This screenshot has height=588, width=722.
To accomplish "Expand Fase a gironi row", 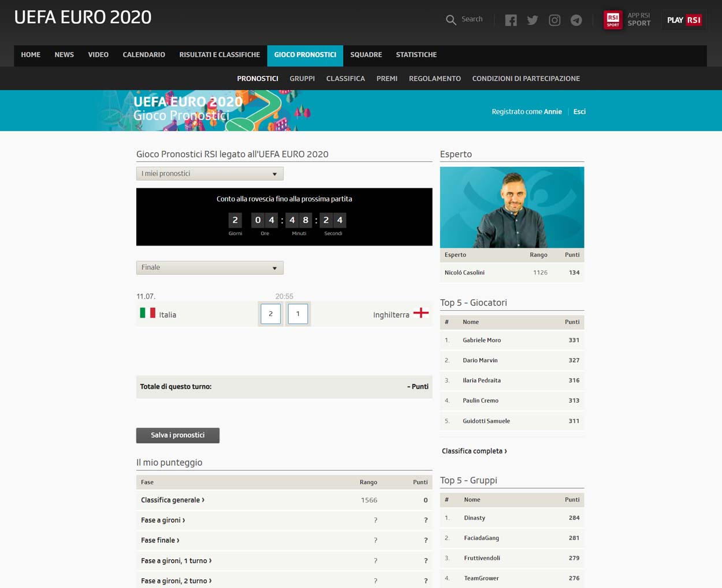I will tap(284, 520).
